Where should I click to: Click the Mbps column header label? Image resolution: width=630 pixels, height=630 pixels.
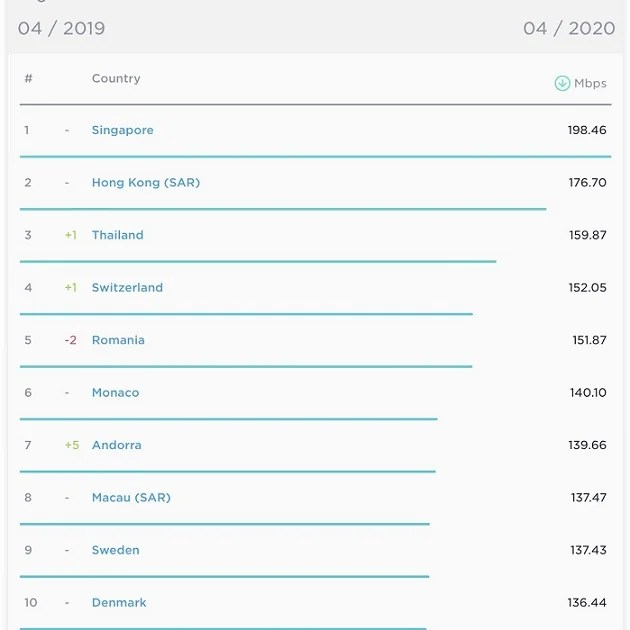point(590,83)
